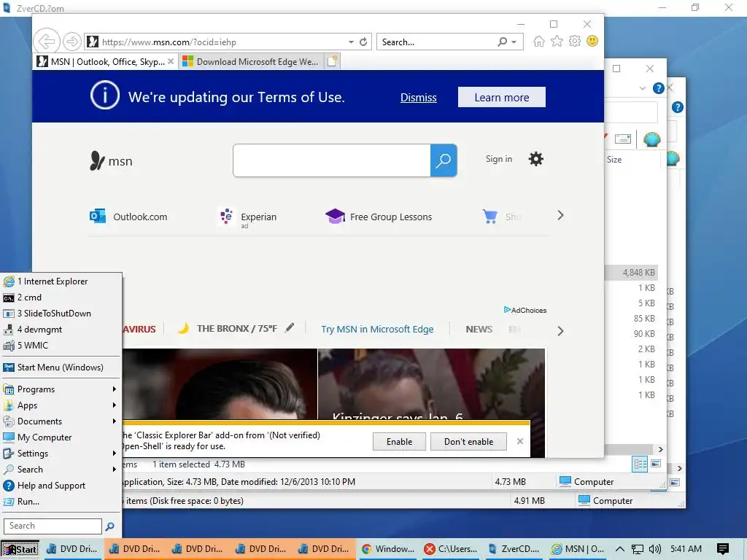Click the msn butterfly logo
The width and height of the screenshot is (747, 560).
click(x=111, y=161)
